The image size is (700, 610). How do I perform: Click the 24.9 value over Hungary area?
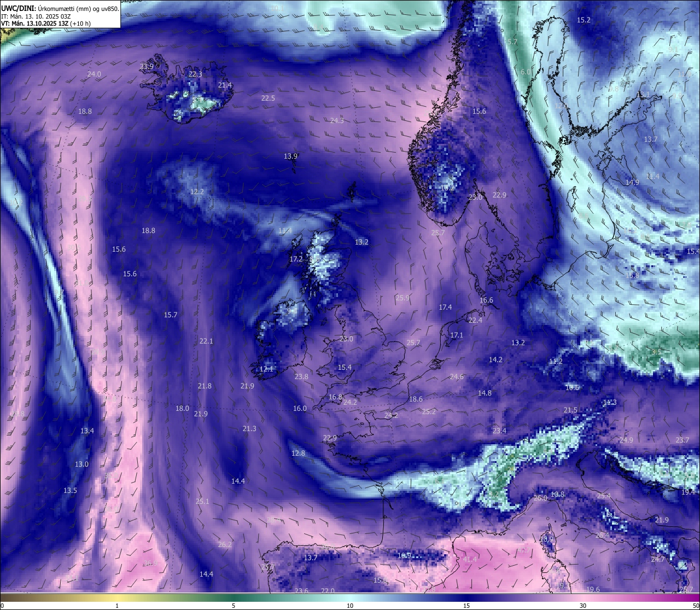(626, 440)
